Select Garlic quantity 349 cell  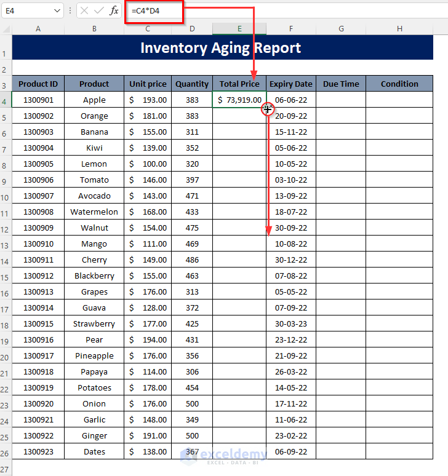tap(192, 419)
